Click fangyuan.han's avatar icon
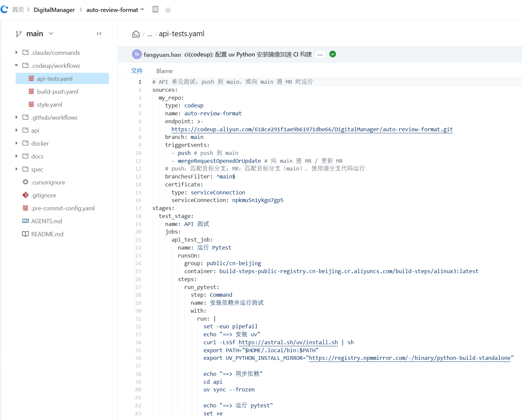 point(137,54)
